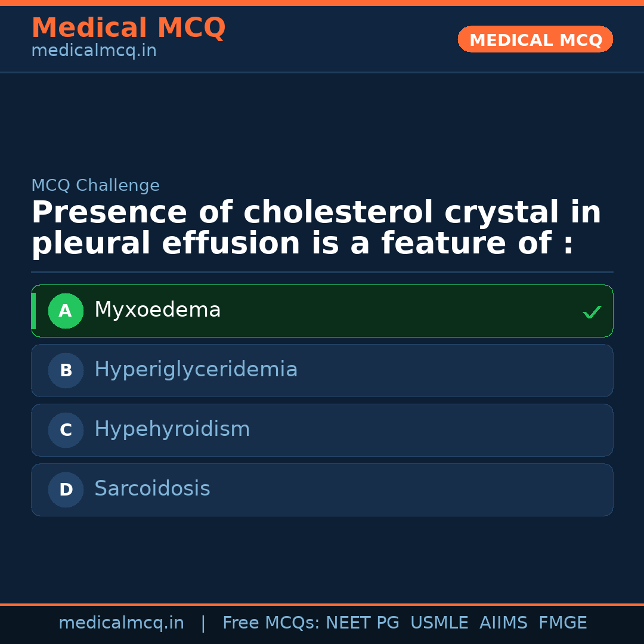Screen dimensions: 644x644
Task: Click the green A option circle
Action: [66, 311]
